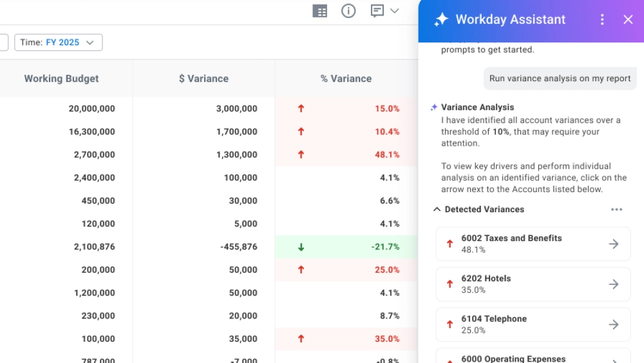Open Workday Assistant vertical dots menu
644x363 pixels.
[x=602, y=19]
